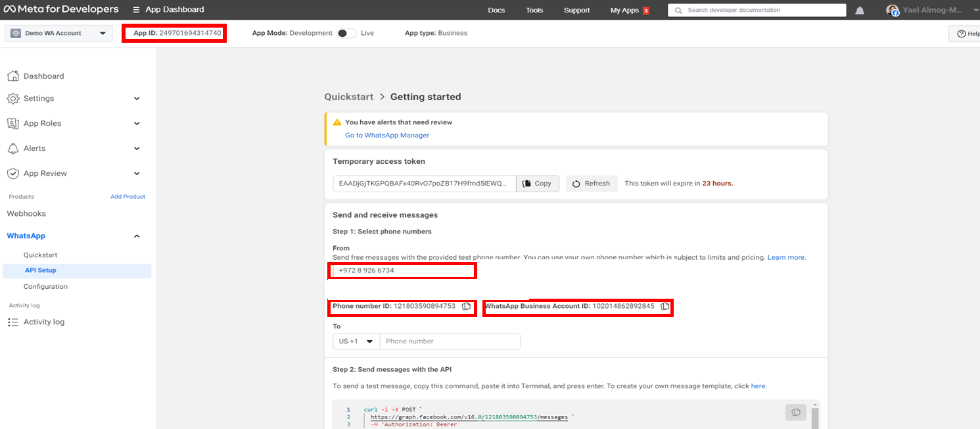The width and height of the screenshot is (980, 429).
Task: Click the Help button
Action: tap(965, 34)
